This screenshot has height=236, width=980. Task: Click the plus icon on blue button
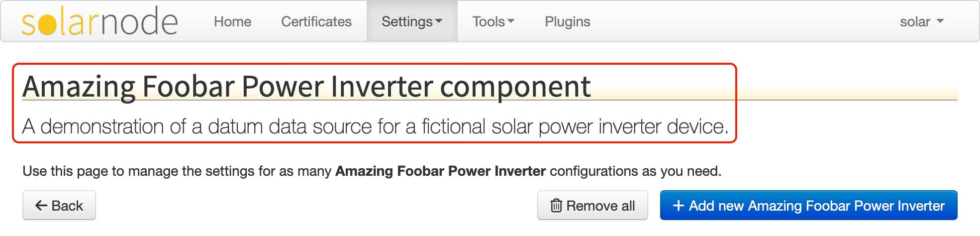tap(678, 206)
